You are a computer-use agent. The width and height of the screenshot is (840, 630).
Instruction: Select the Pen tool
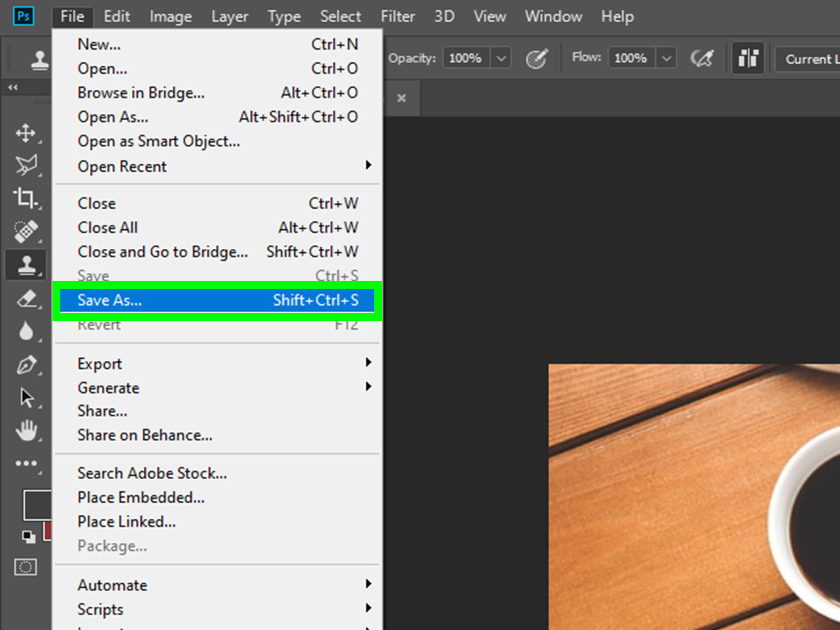pos(26,365)
